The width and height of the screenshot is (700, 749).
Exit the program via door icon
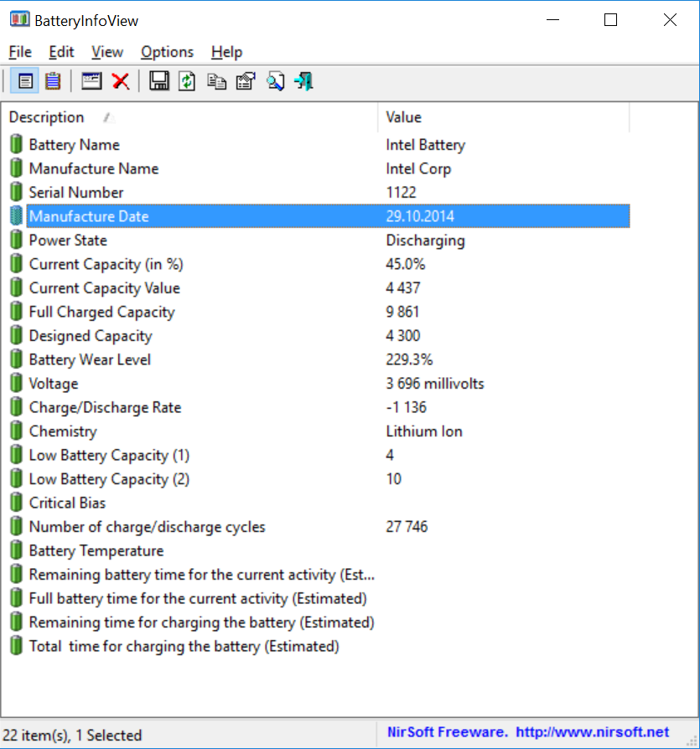(303, 81)
